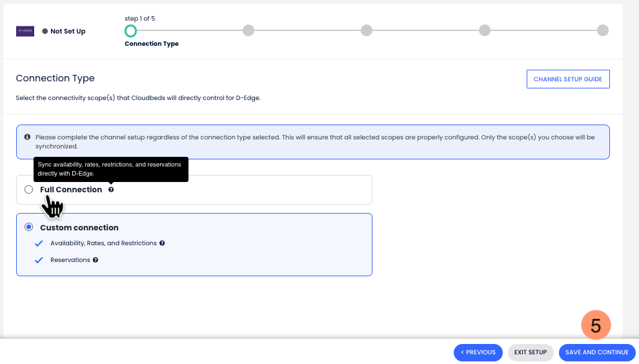Select the Custom connection radio button

pyautogui.click(x=28, y=227)
